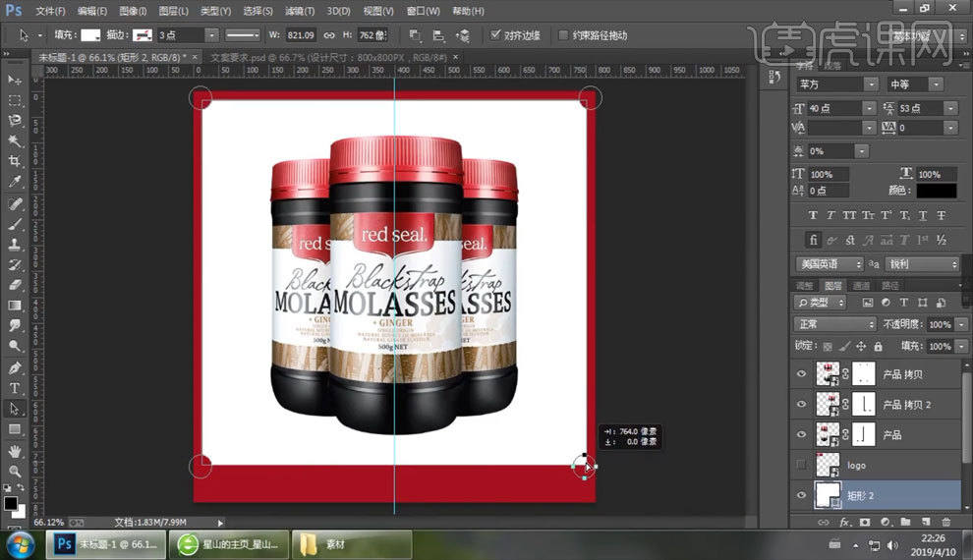The image size is (973, 560).
Task: Open path operations icon in options bar
Action: tap(415, 35)
